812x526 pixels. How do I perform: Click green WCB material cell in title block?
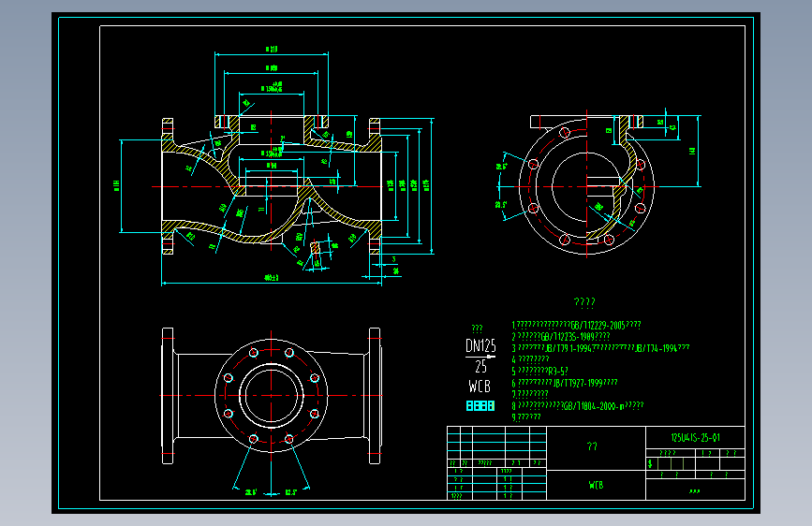tap(596, 485)
